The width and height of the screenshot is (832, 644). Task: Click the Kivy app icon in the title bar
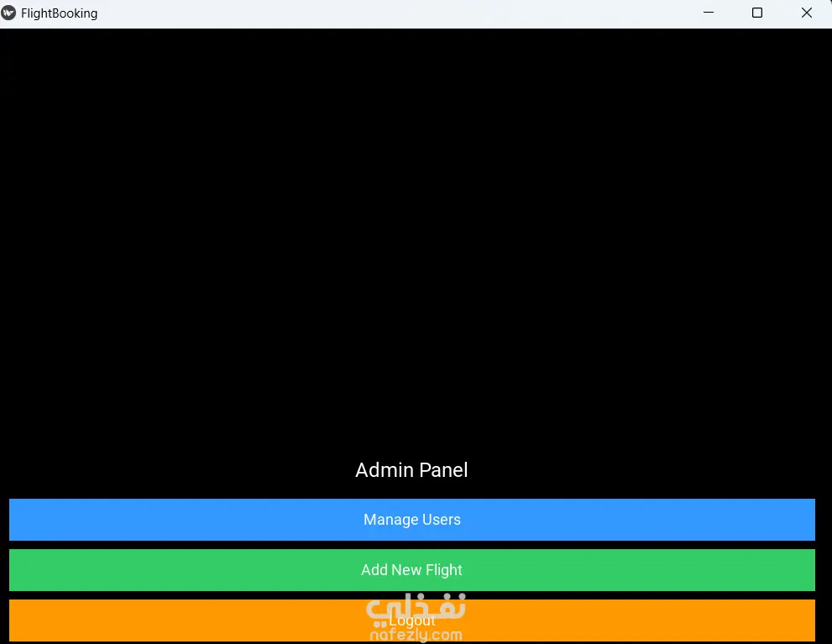tap(8, 13)
